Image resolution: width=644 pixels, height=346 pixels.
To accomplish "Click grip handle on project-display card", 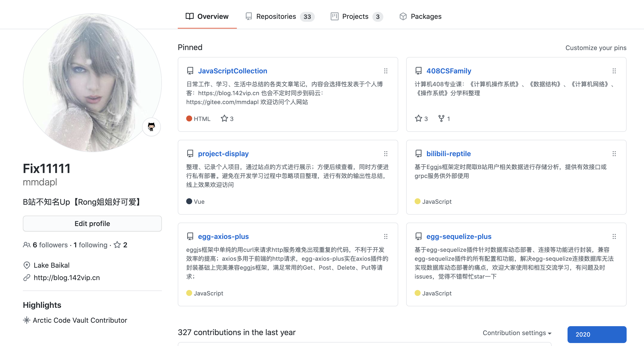I will point(386,154).
